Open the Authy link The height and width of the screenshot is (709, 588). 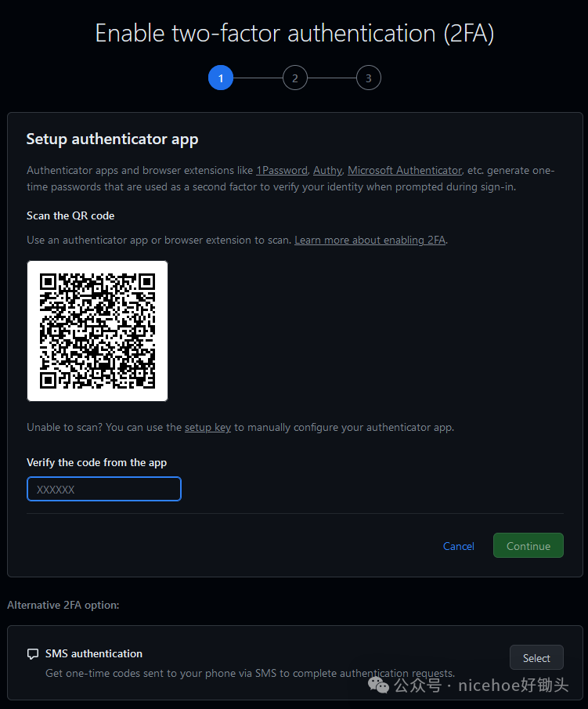coord(327,170)
